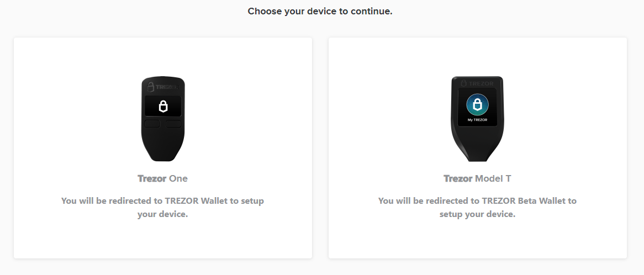This screenshot has width=644, height=275.
Task: Select the Trezor One device image
Action: 162,119
